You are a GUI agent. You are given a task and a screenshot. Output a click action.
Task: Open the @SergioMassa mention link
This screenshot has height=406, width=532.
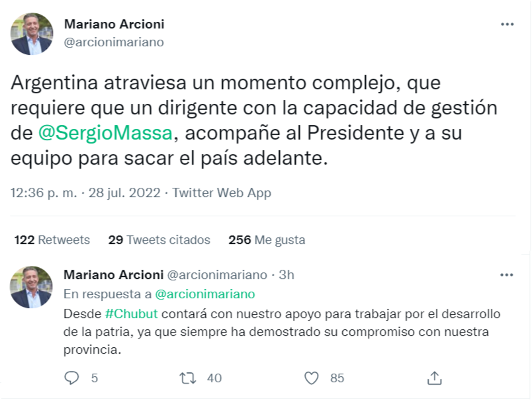point(107,134)
